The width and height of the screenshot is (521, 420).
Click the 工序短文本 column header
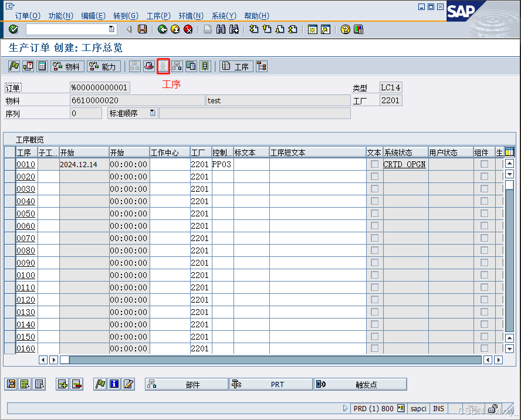[317, 153]
